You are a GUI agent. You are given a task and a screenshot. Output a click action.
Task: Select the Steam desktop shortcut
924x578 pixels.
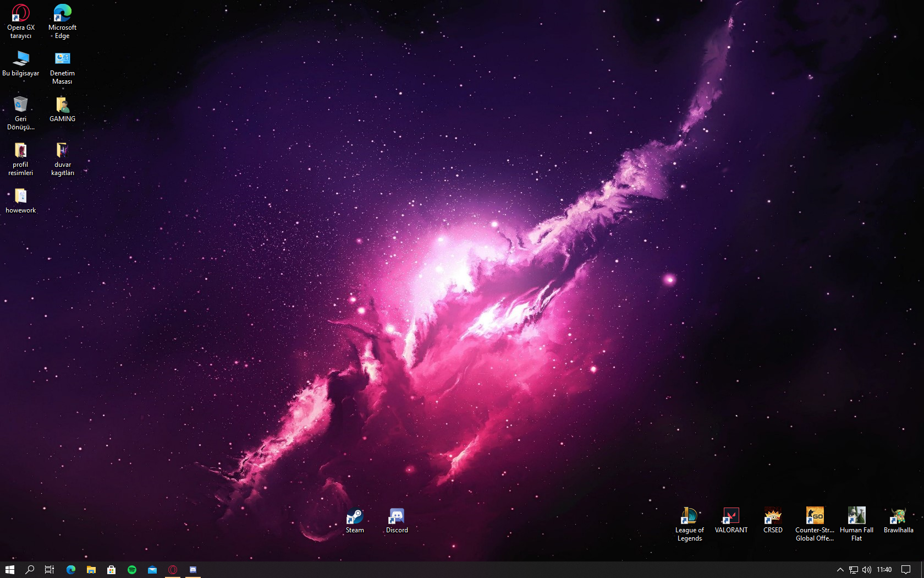point(355,521)
